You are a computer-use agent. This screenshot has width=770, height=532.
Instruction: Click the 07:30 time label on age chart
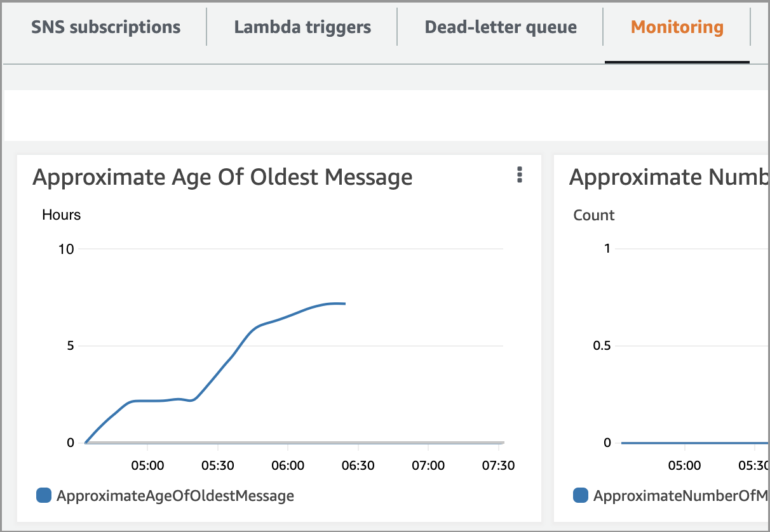(498, 465)
